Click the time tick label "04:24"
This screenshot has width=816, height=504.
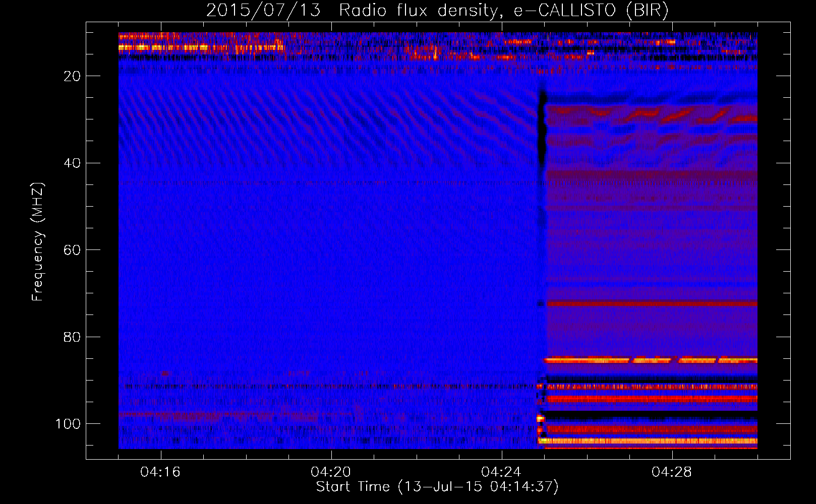(501, 472)
